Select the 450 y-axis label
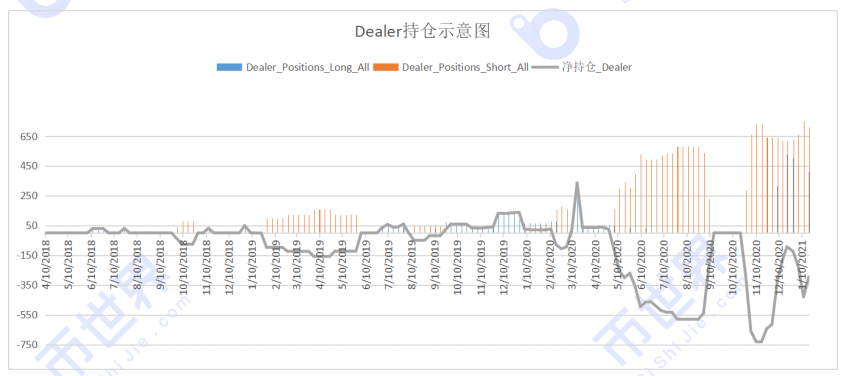 (x=29, y=166)
